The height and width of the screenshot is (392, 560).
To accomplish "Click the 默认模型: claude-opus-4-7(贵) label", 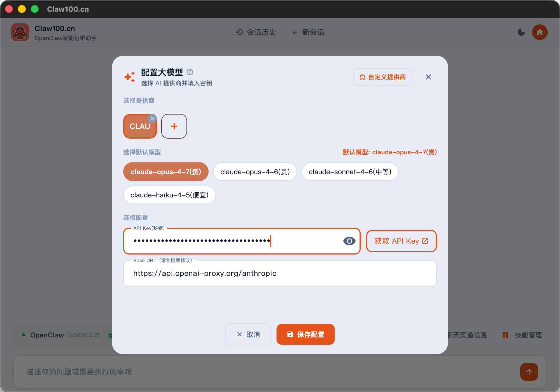I will pos(390,152).
